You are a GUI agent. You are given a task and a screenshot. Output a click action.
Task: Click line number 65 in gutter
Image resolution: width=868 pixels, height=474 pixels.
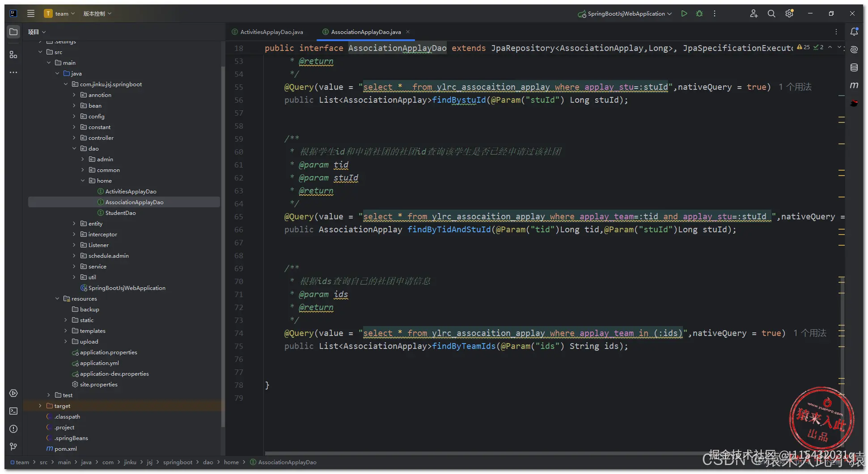(239, 217)
